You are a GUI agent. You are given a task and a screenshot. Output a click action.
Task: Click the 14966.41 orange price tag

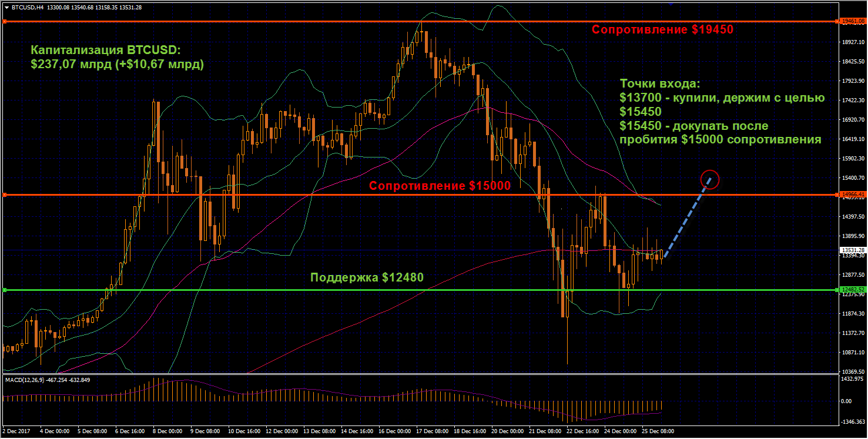(x=853, y=195)
